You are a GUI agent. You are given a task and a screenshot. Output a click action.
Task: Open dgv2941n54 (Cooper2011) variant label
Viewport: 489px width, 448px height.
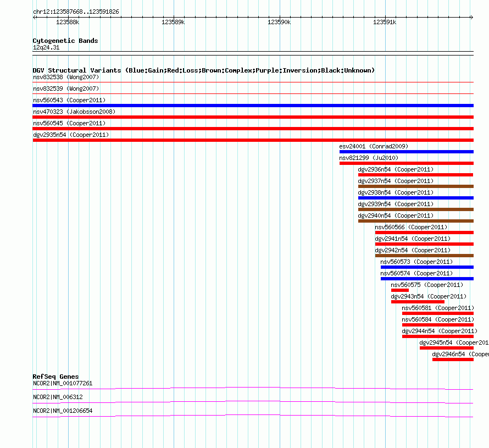[x=413, y=239]
